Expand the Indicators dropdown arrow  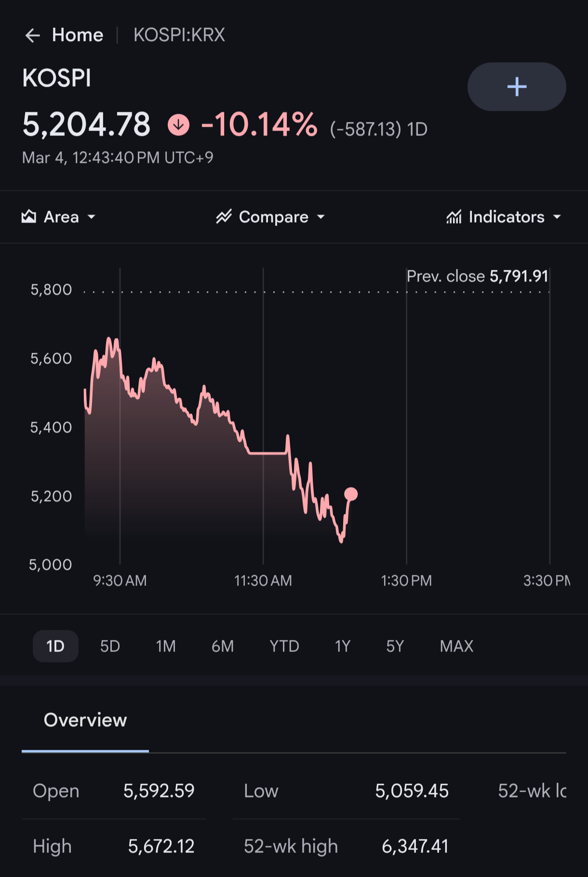point(557,217)
